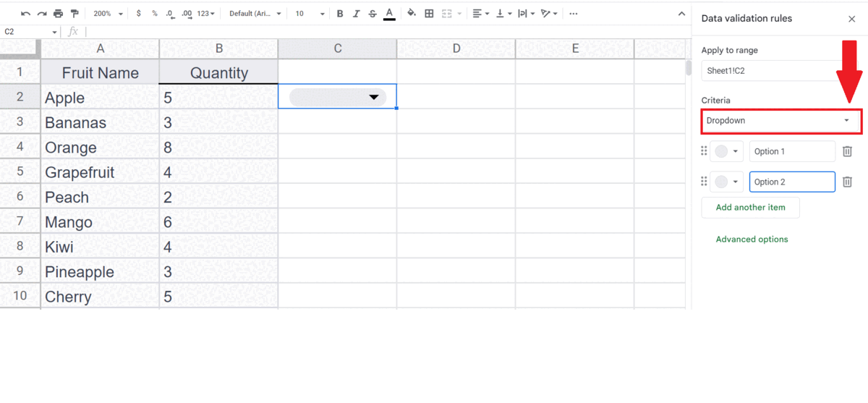
Task: Select column E header
Action: (x=575, y=48)
